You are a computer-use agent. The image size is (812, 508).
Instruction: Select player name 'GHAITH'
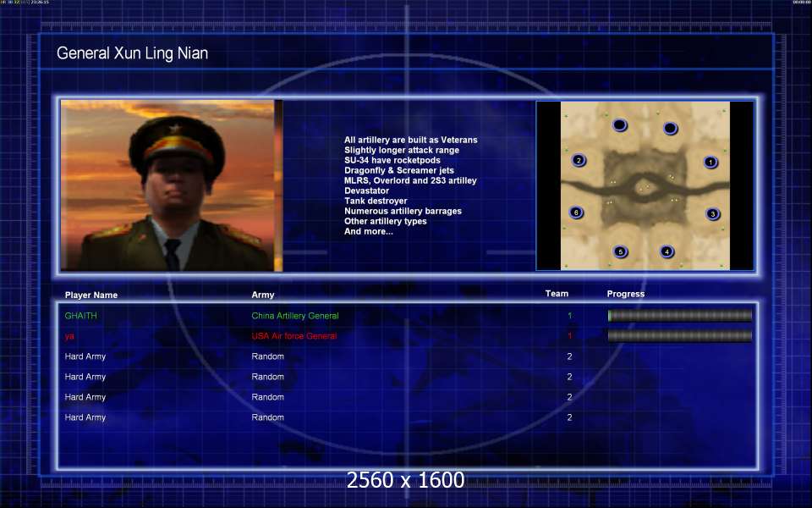point(81,316)
